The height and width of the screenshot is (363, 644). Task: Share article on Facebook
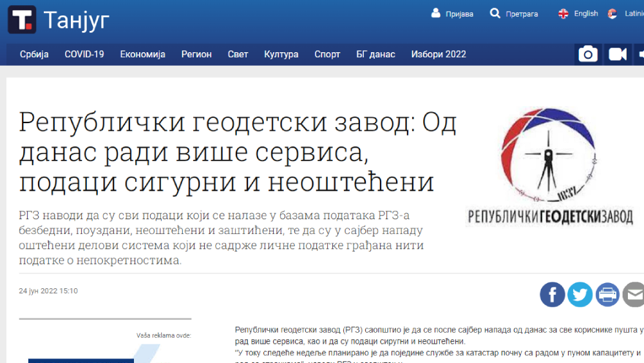(552, 295)
